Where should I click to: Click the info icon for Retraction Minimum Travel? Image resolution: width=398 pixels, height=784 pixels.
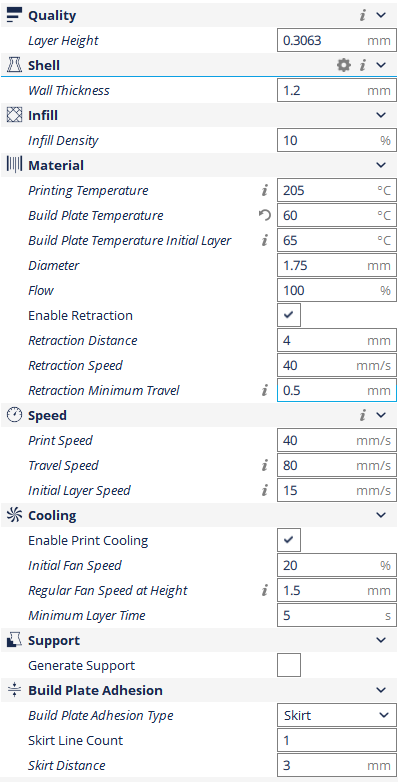[x=264, y=390]
